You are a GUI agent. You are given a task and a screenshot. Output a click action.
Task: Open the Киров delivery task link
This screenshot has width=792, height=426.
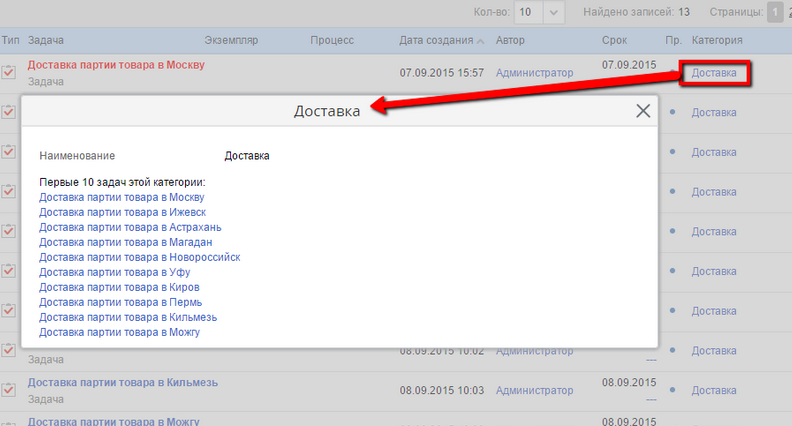(118, 287)
